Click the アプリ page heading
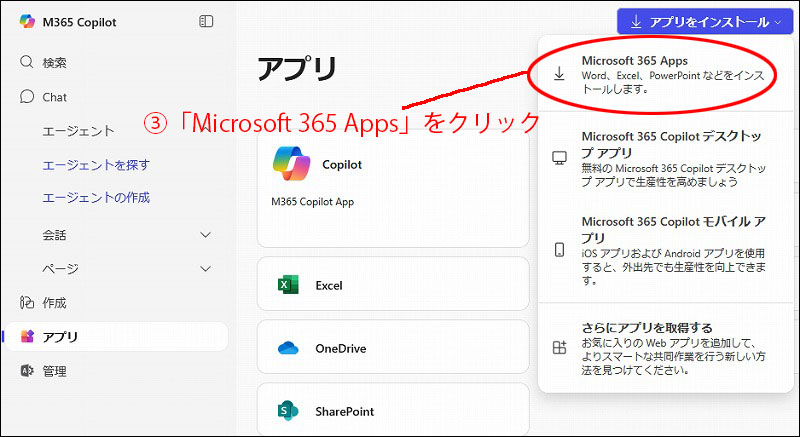 296,68
